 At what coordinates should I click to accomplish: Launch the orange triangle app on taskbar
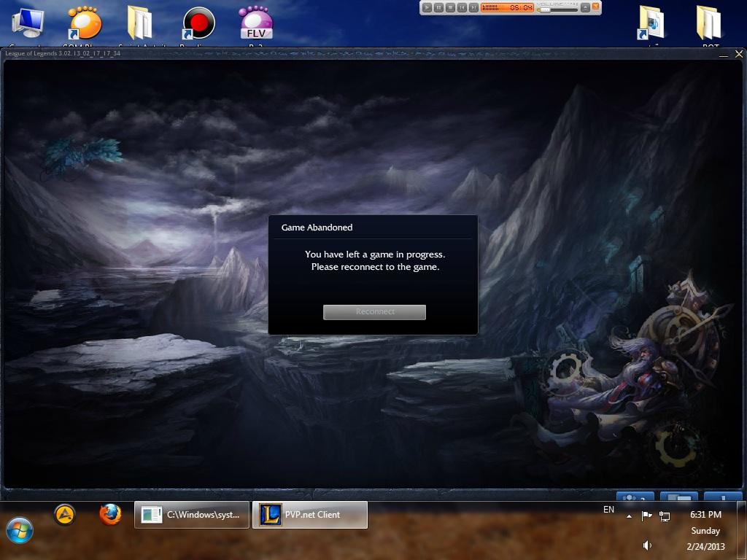pyautogui.click(x=65, y=515)
